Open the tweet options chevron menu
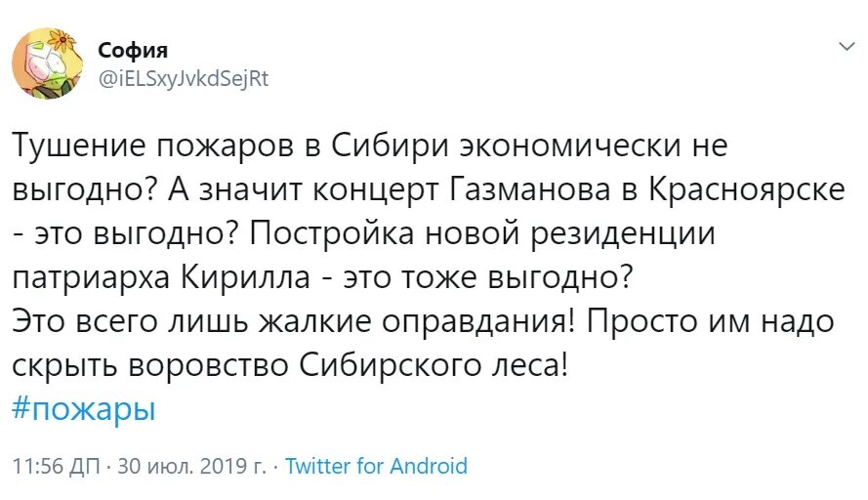The width and height of the screenshot is (868, 500). pos(844,47)
